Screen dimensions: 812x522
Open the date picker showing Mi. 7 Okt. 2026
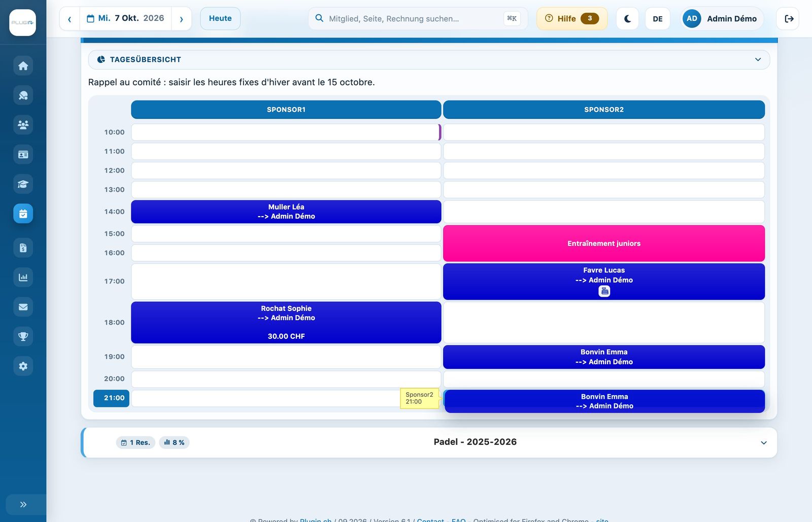click(125, 19)
